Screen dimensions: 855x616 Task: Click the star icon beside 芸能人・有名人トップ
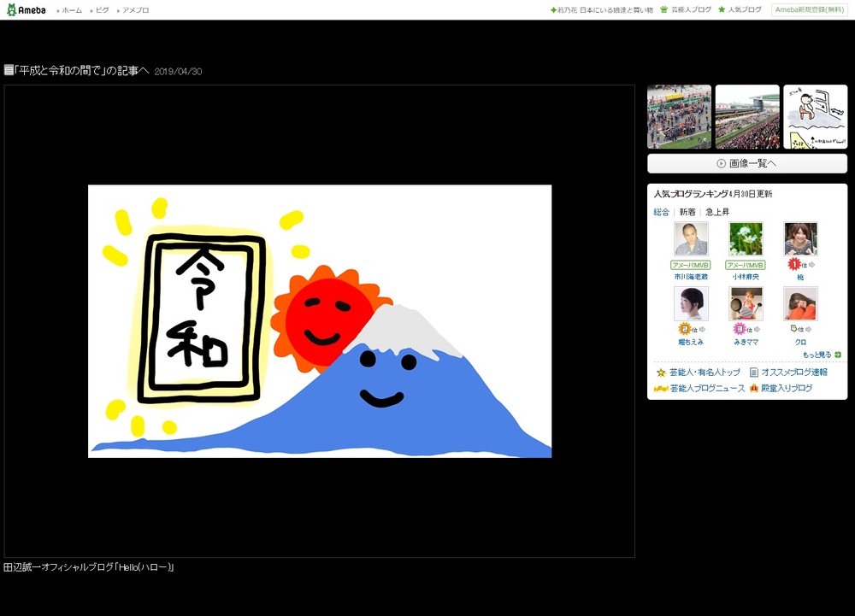661,373
